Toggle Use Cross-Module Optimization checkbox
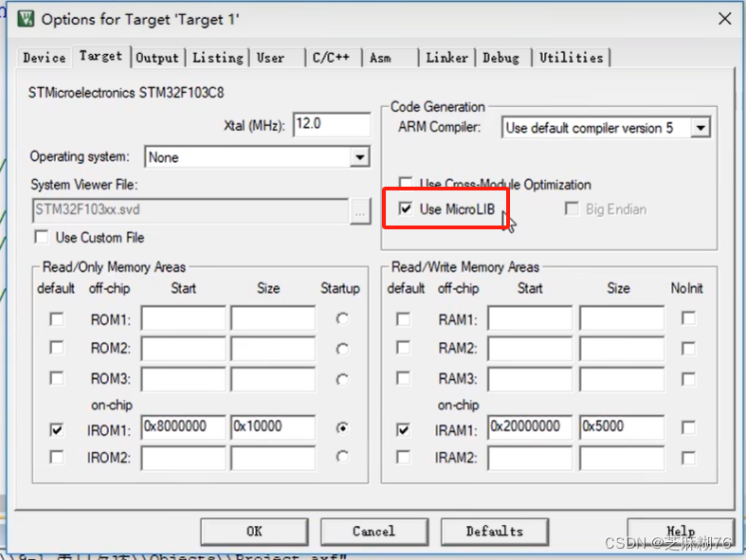Image resolution: width=746 pixels, height=560 pixels. [406, 182]
